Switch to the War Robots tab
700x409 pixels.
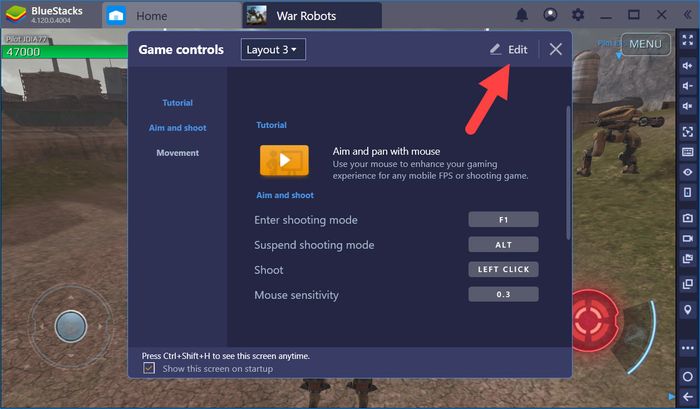click(312, 16)
